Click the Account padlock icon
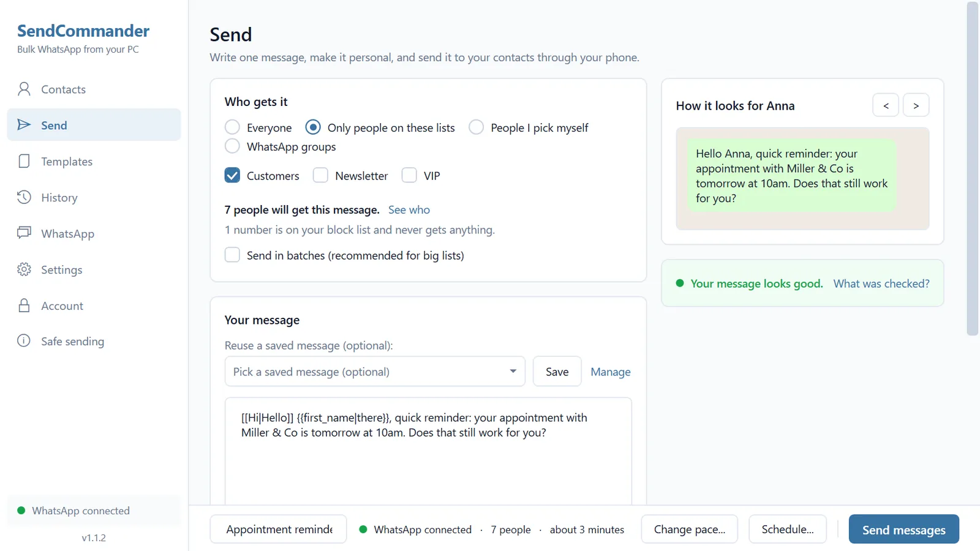980x551 pixels. click(x=24, y=305)
